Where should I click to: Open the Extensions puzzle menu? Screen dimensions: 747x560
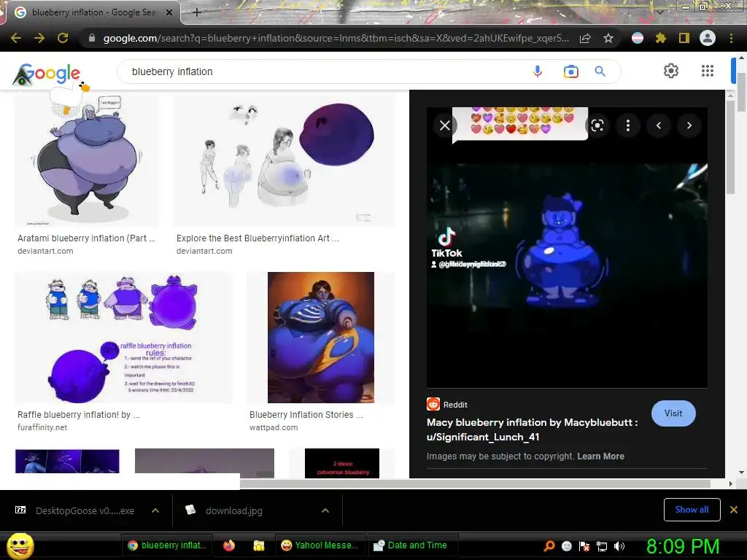660,38
